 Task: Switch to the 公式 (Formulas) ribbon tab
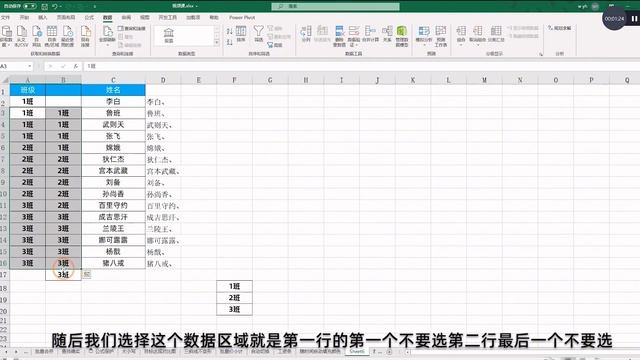(x=89, y=18)
